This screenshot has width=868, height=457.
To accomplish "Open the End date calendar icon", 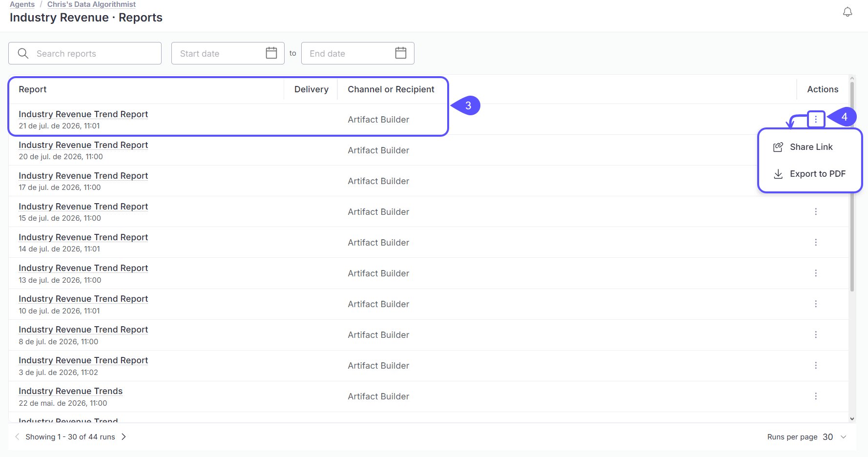I will tap(401, 53).
